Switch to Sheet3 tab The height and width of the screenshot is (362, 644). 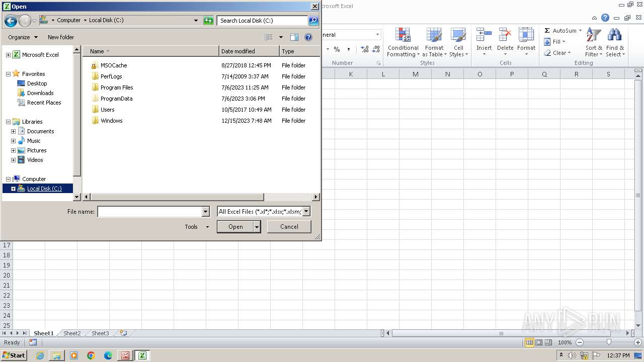(x=100, y=333)
